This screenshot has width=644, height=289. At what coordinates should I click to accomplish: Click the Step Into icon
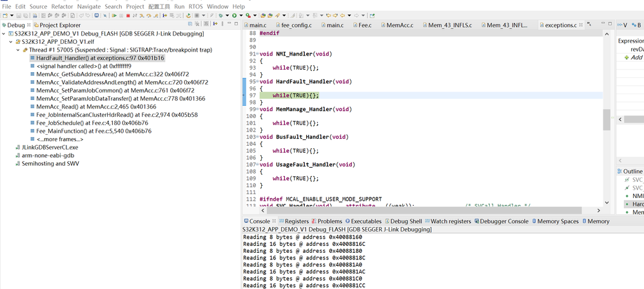coord(142,15)
